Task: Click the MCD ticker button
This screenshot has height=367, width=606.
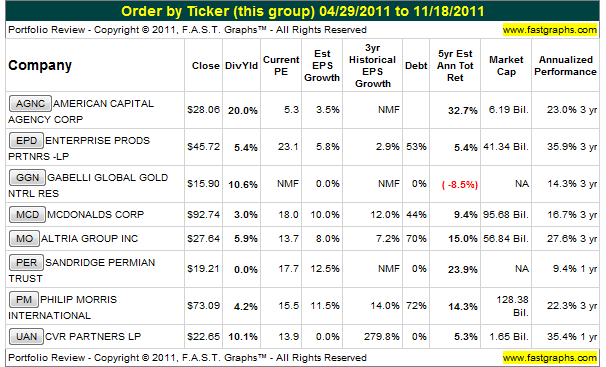Action: 27,214
